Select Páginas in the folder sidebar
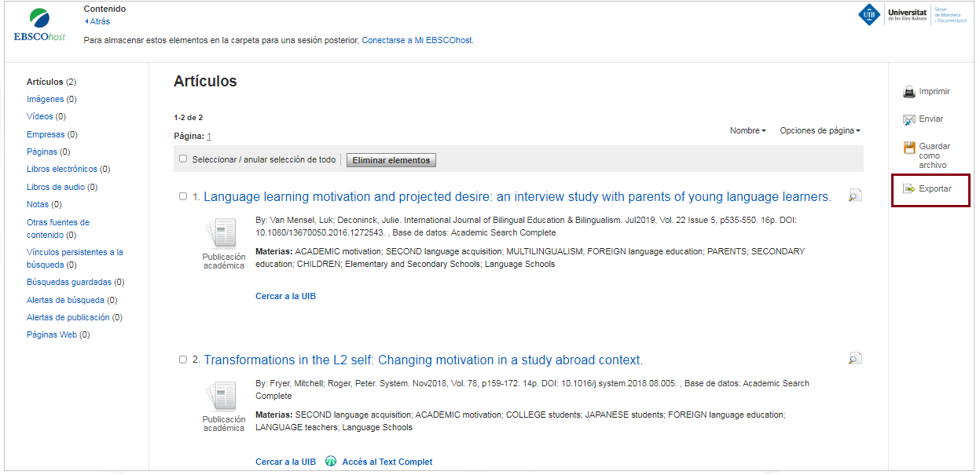This screenshot has height=475, width=980. click(48, 152)
